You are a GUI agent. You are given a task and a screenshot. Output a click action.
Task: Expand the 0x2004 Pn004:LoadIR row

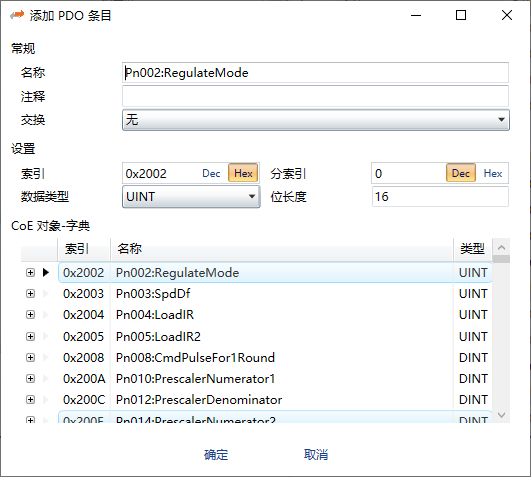[30, 315]
